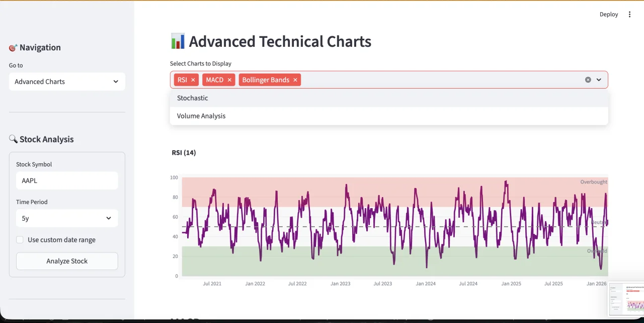Click the Deploy button
644x323 pixels.
[609, 14]
